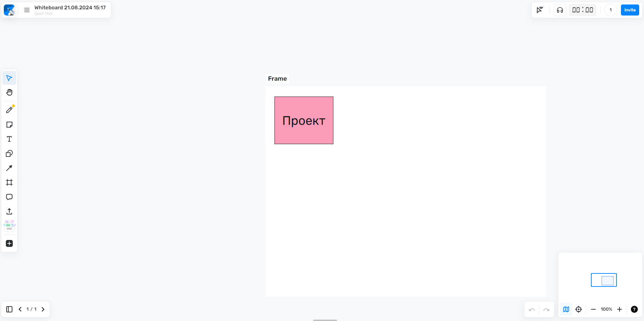Open the 00:00 timer
The image size is (644, 321).
point(583,10)
